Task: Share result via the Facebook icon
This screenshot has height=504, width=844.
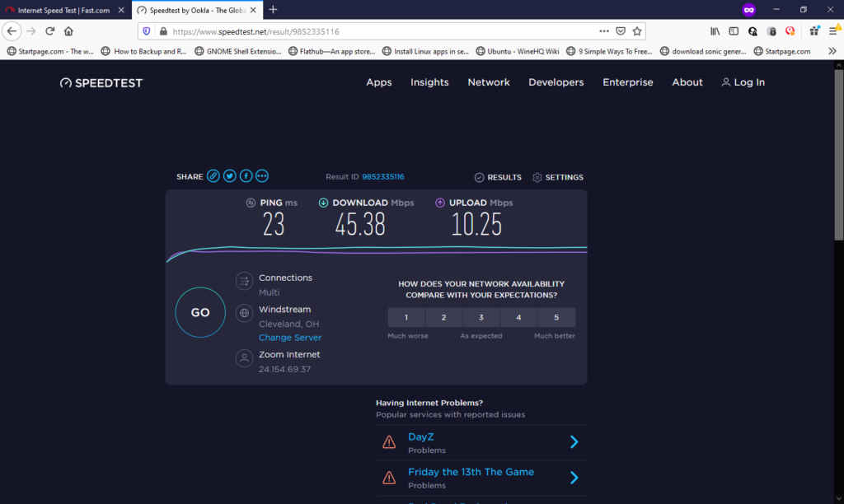Action: (246, 175)
